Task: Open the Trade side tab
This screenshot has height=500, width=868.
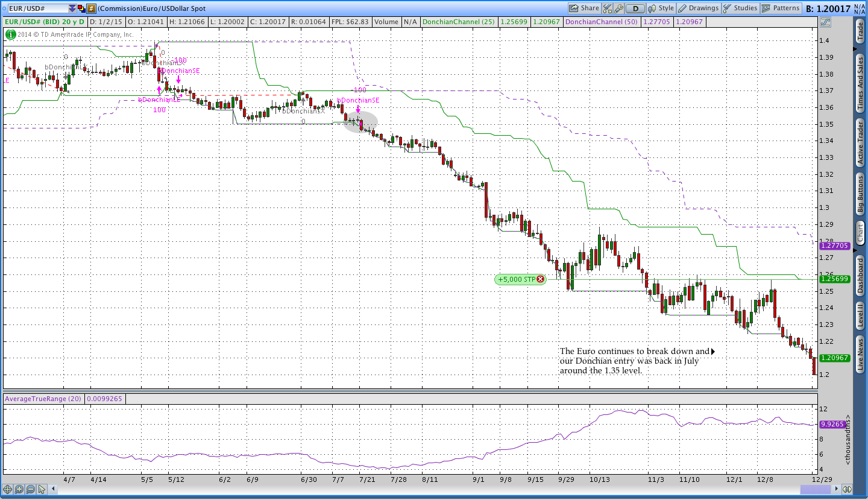Action: (860, 31)
